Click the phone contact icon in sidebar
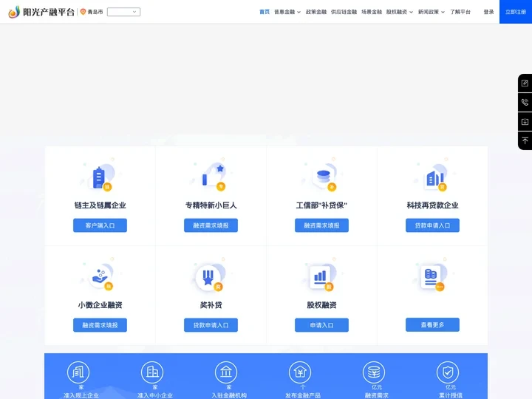This screenshot has width=532, height=399. click(525, 102)
